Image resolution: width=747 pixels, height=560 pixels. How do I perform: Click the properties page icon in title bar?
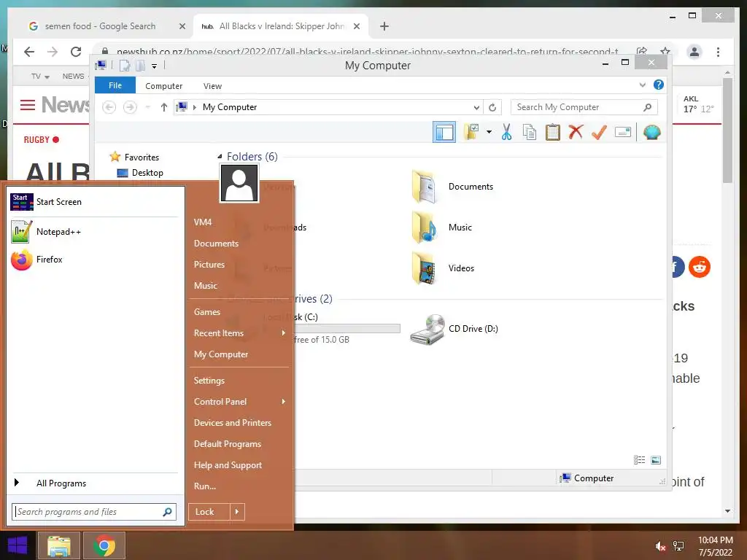tap(125, 65)
